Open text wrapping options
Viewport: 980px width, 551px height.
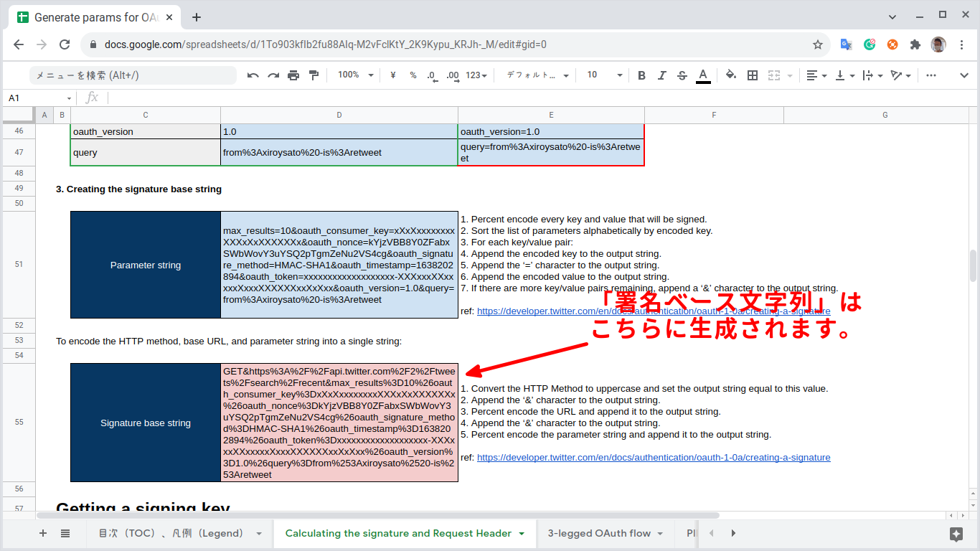pos(868,75)
